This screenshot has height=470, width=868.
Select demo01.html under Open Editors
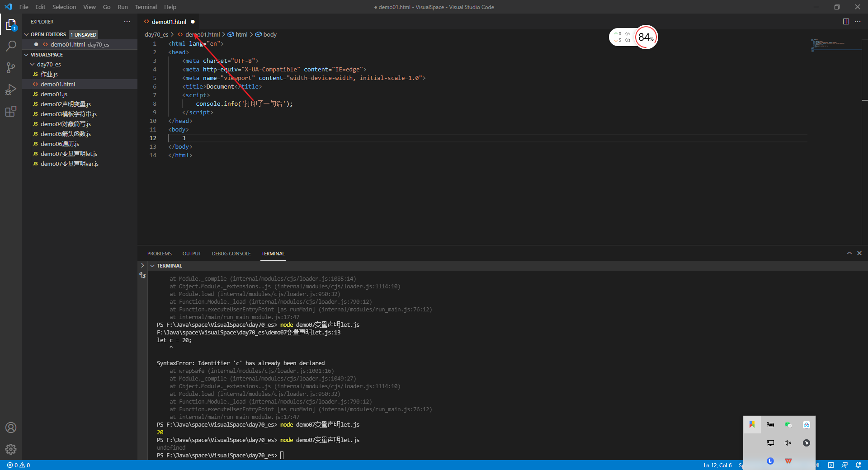coord(80,44)
